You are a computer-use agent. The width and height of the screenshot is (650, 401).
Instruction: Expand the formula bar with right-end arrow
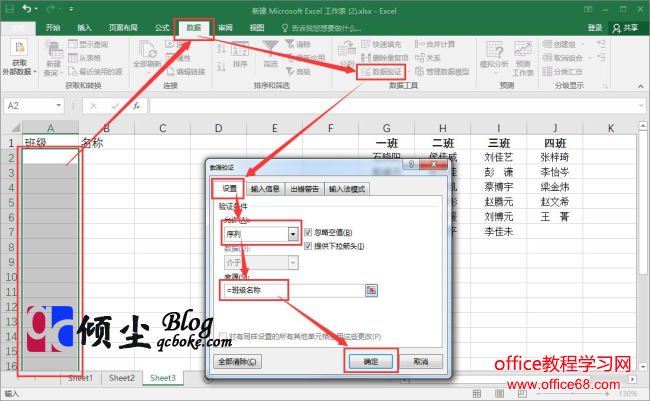[642, 106]
